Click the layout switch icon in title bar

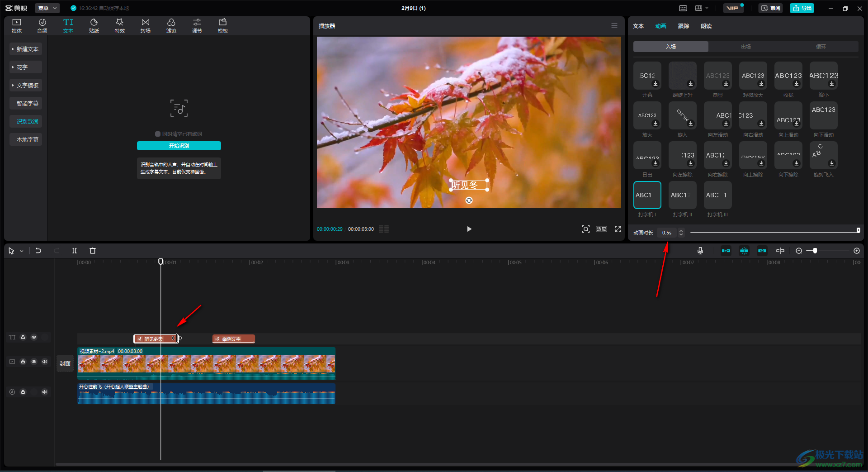coord(698,8)
